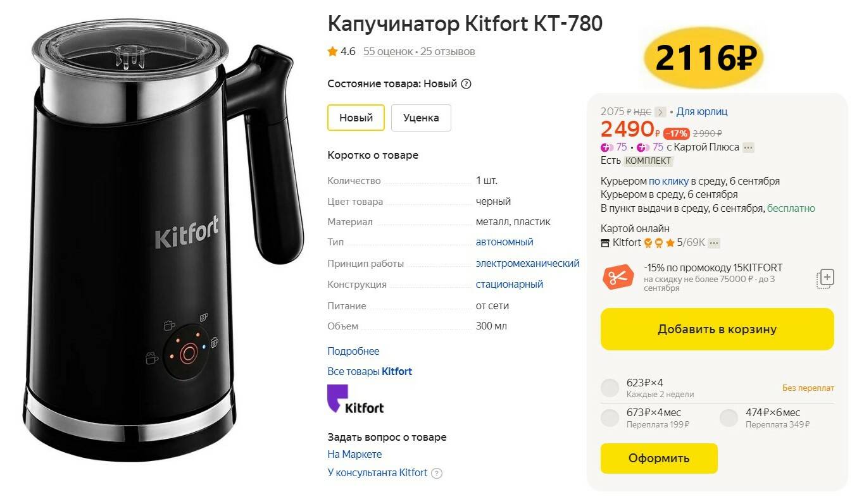
Task: Click the ellipsis icon after seller rating 5/69K
Action: (x=714, y=243)
